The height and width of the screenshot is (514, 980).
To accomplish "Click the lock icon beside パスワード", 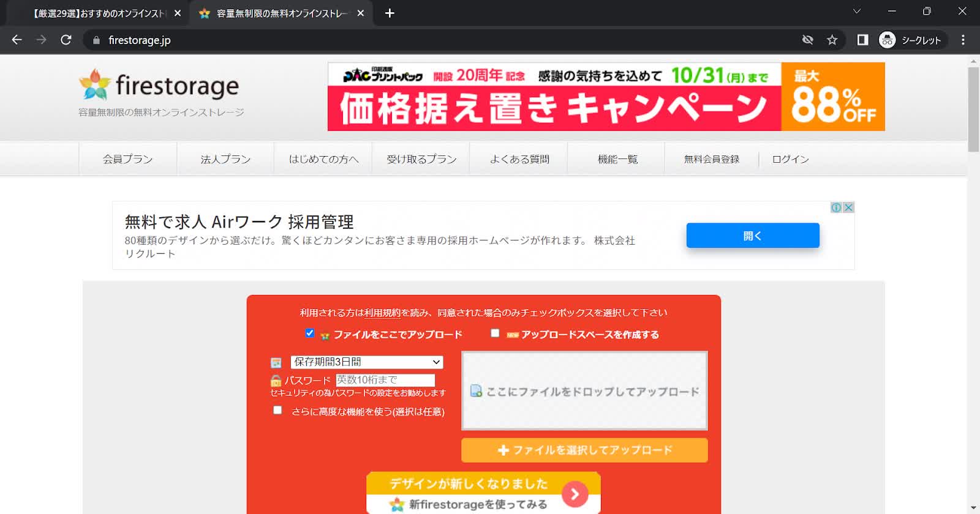I will coord(276,381).
